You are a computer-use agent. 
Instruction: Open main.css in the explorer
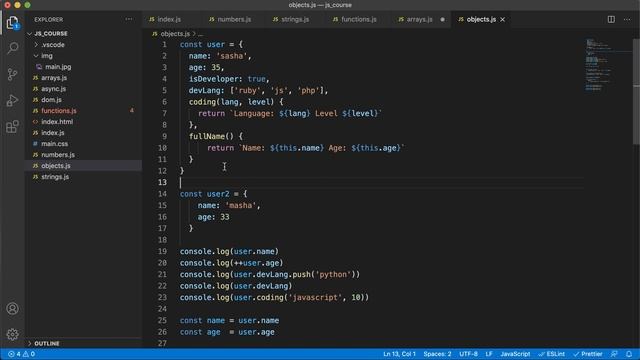coord(54,144)
